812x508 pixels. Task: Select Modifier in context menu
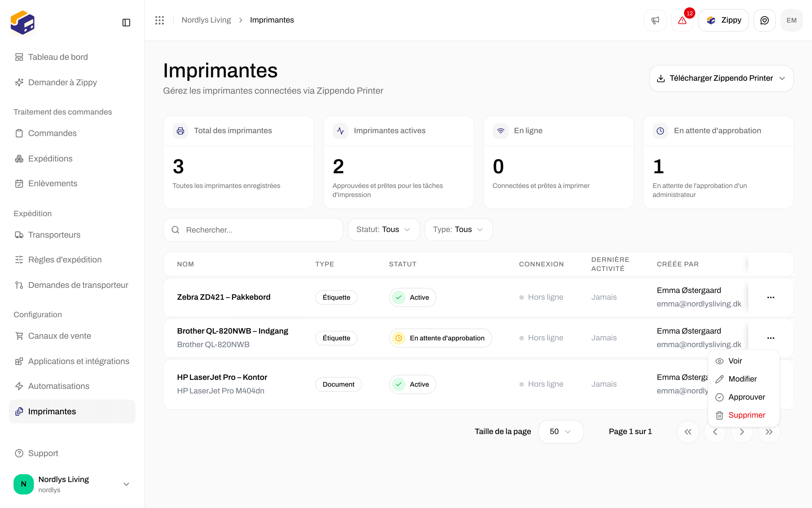pos(743,379)
